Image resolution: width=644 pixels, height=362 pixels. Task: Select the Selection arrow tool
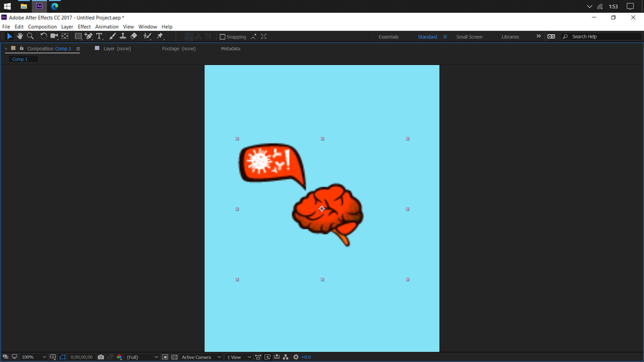click(10, 37)
